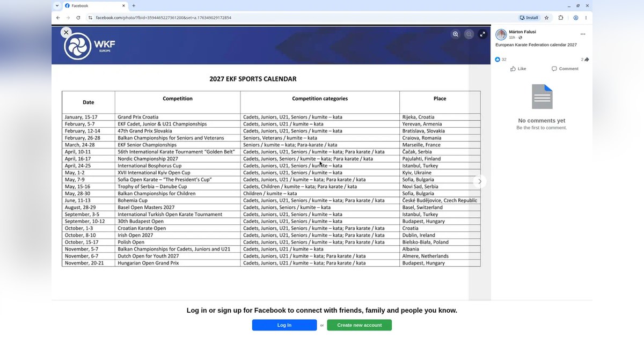Zoom in on the calendar photo

pos(456,34)
